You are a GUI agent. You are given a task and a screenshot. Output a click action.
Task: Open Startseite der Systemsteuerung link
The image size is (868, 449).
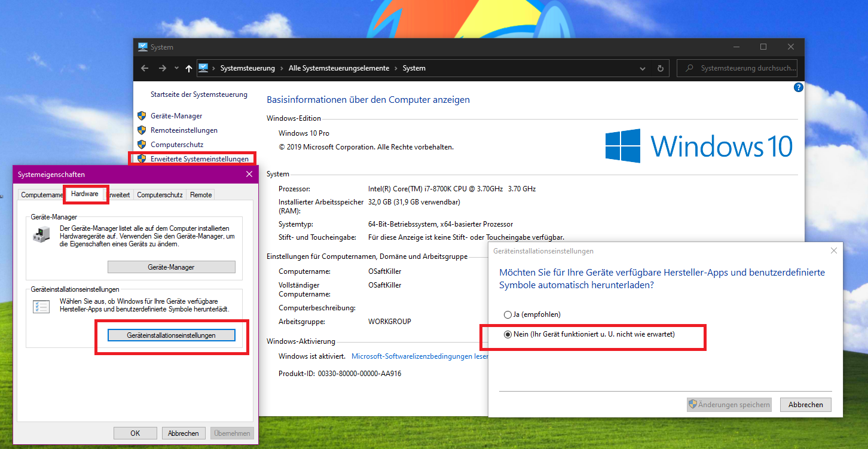(198, 94)
